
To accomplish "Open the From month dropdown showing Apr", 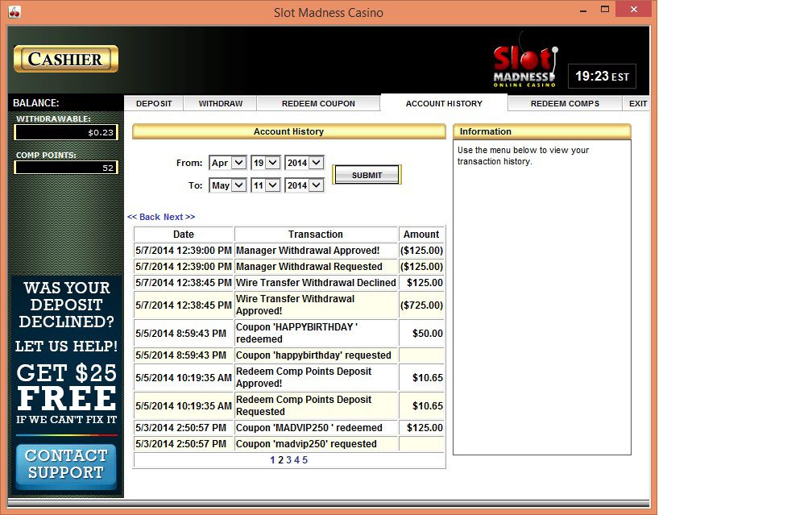I will tap(228, 163).
